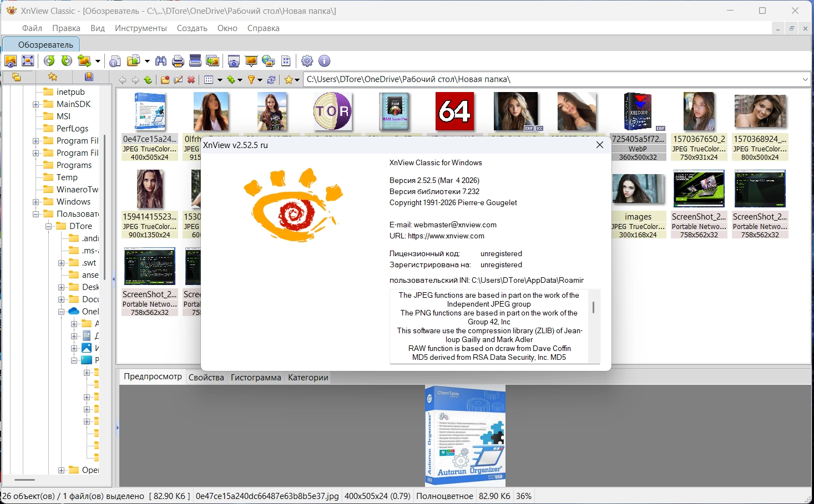Image resolution: width=814 pixels, height=504 pixels.
Task: Click the batch convert images icon
Action: point(212,61)
